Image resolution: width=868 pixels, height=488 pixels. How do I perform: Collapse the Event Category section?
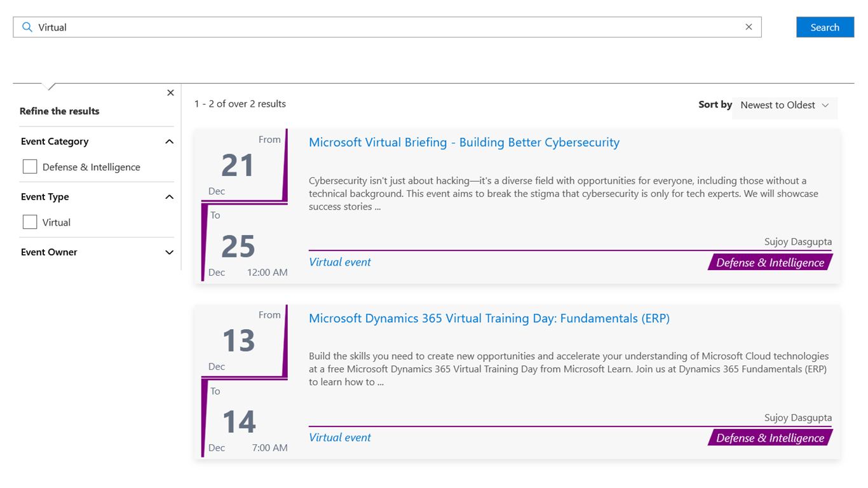tap(169, 142)
